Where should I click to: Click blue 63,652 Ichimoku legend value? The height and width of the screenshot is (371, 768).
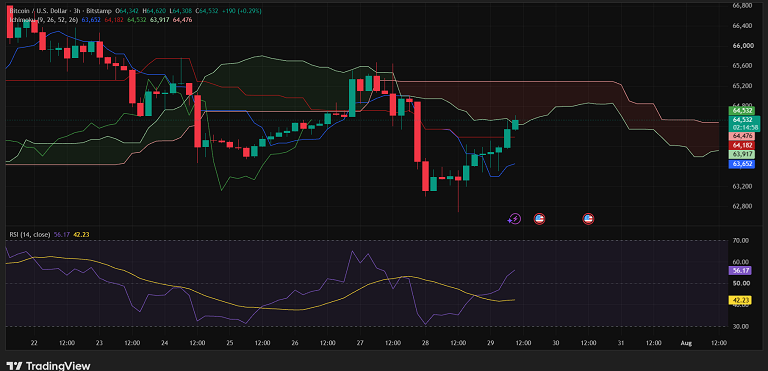91,20
